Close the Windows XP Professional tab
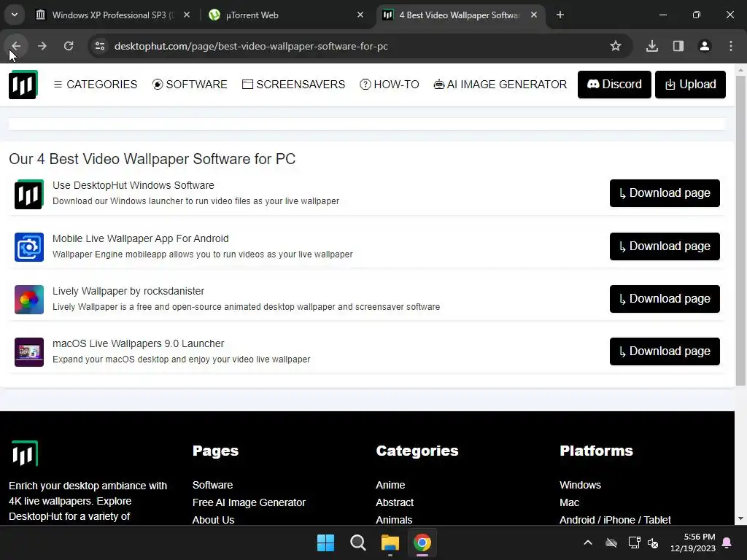Viewport: 747px width, 560px height. 187,15
